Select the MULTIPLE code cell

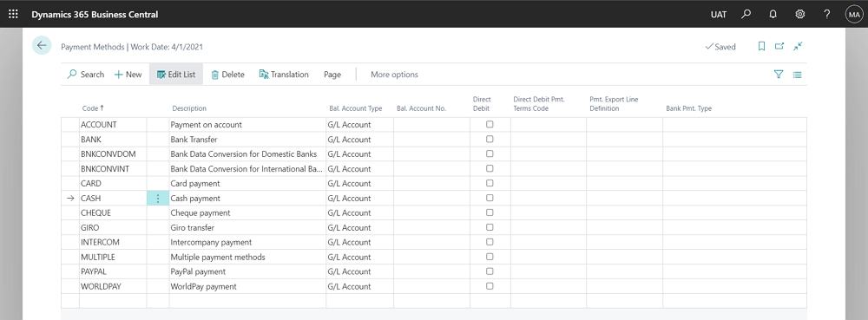(x=113, y=257)
